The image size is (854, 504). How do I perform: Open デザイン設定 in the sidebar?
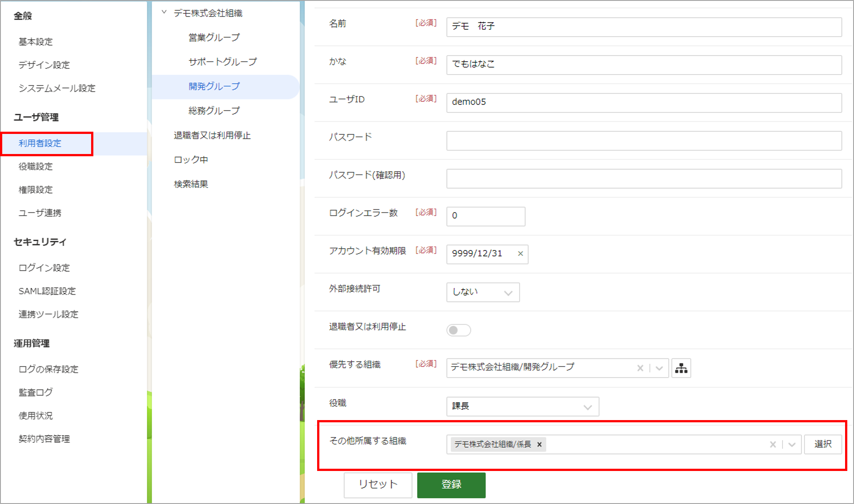point(44,65)
